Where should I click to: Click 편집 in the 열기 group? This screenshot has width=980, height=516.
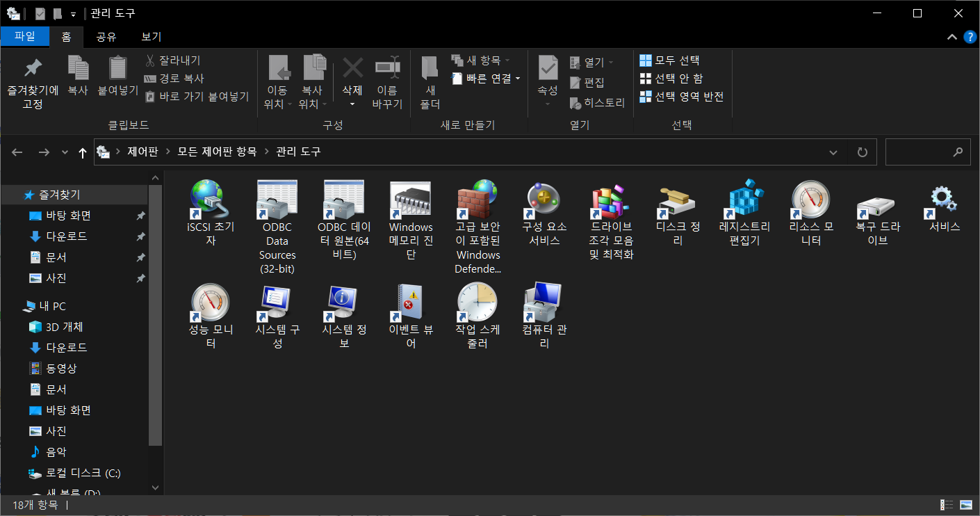[x=587, y=83]
